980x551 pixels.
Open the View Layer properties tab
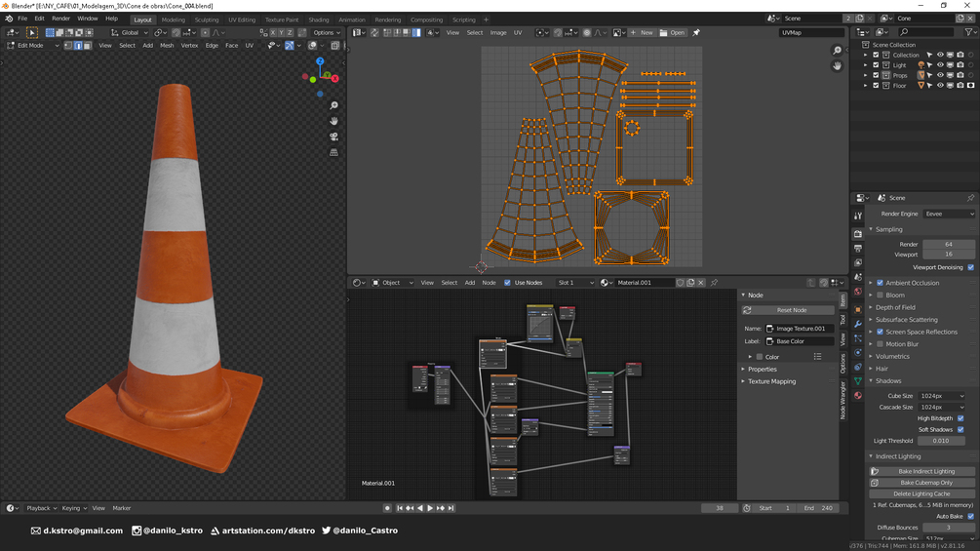click(858, 263)
